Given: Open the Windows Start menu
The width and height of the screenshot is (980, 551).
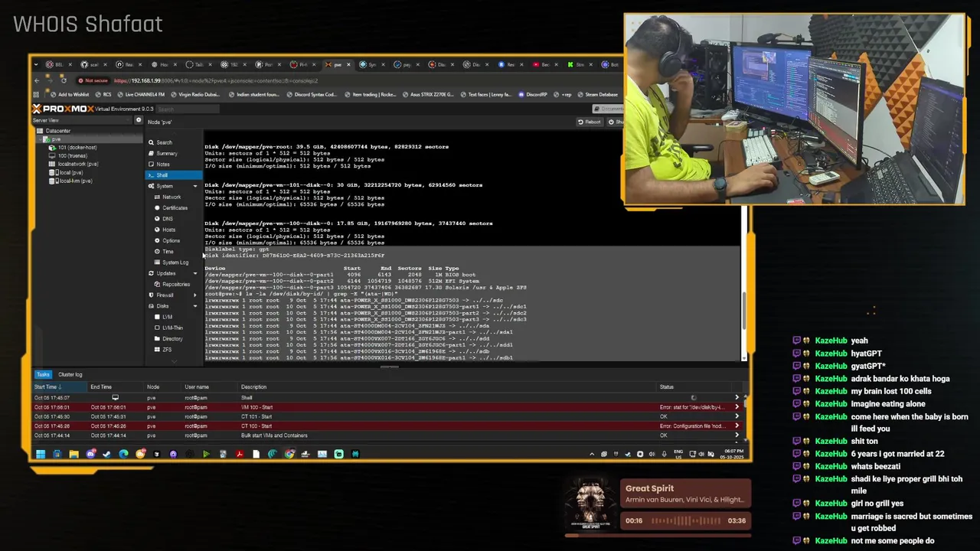Looking at the screenshot, I should 40,454.
